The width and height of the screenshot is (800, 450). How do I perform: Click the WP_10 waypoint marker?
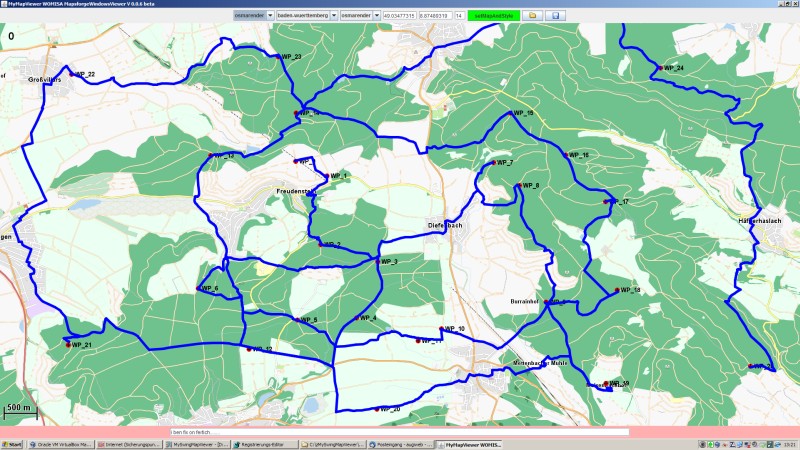441,328
